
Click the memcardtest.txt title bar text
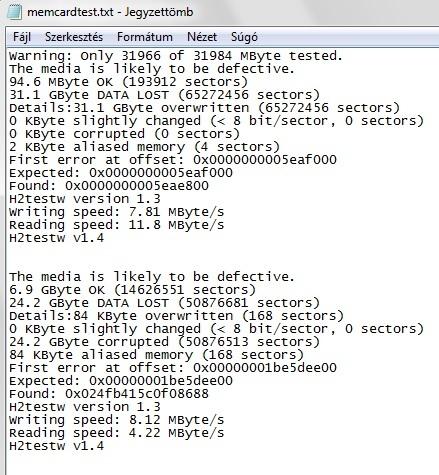pyautogui.click(x=110, y=12)
